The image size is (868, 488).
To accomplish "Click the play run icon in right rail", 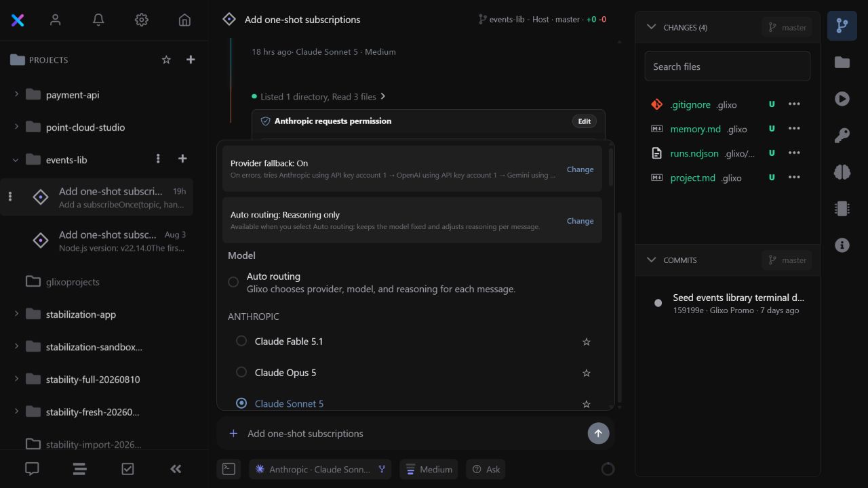I will pos(842,99).
